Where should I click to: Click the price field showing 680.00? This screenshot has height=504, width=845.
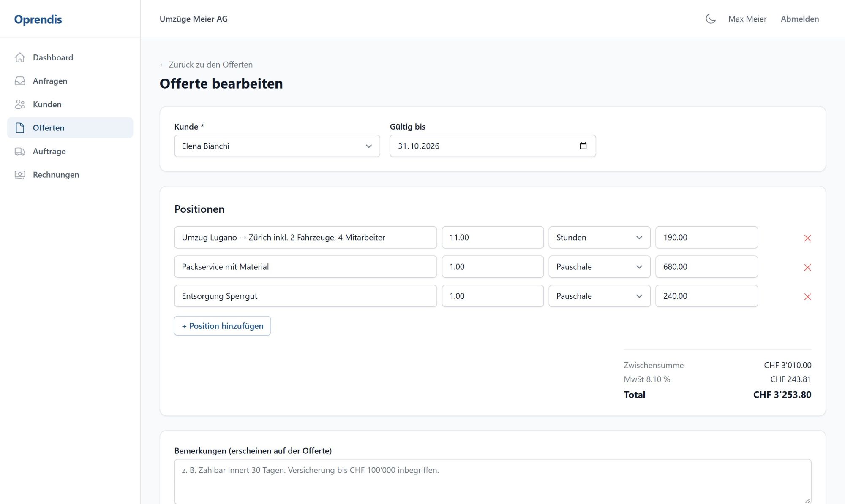(x=706, y=267)
